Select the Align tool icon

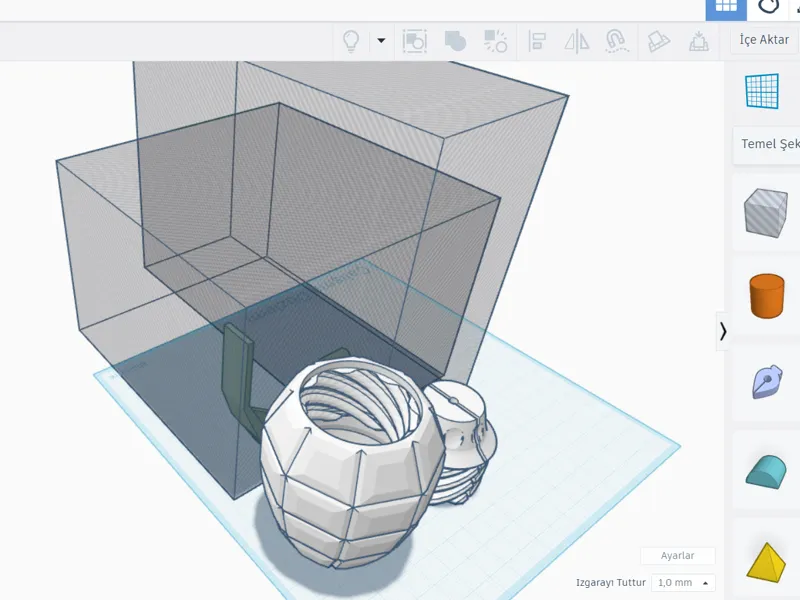click(537, 41)
